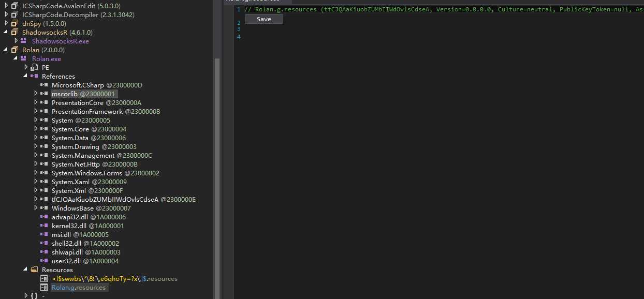Click the mscorlib reference icon
Image resolution: width=644 pixels, height=299 pixels.
pos(44,94)
